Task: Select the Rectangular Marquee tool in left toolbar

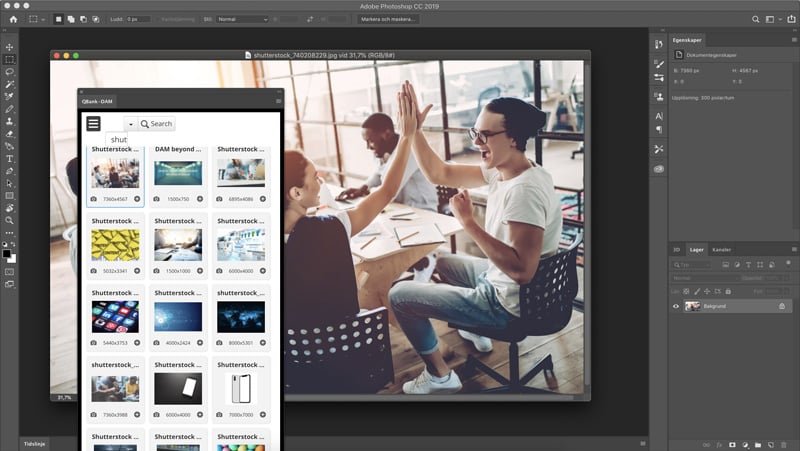Action: 9,60
